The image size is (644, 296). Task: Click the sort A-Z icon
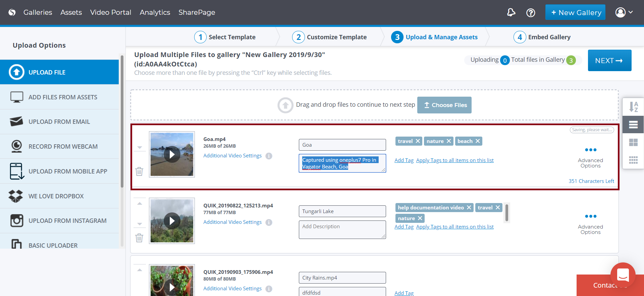click(633, 107)
